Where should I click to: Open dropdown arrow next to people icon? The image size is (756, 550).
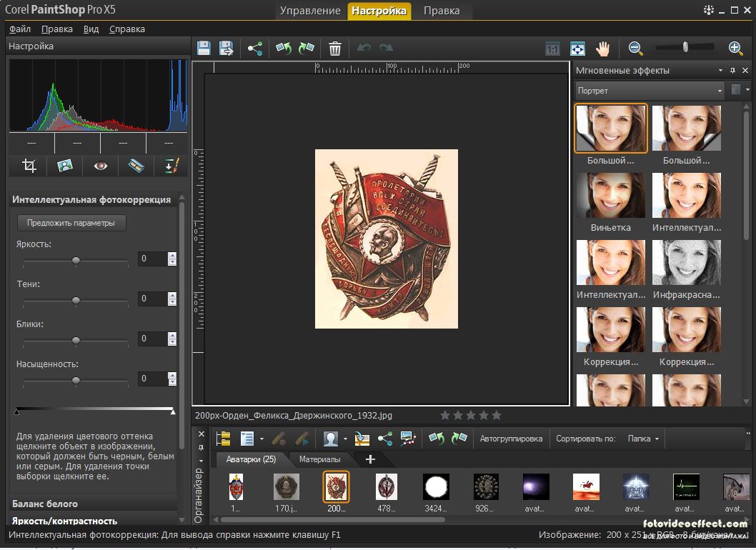click(345, 439)
